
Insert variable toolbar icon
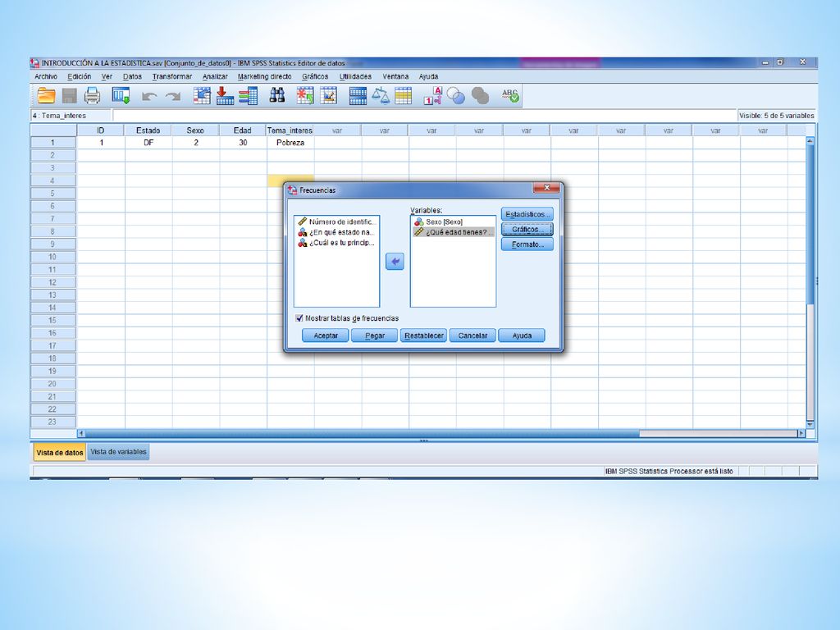coord(328,96)
